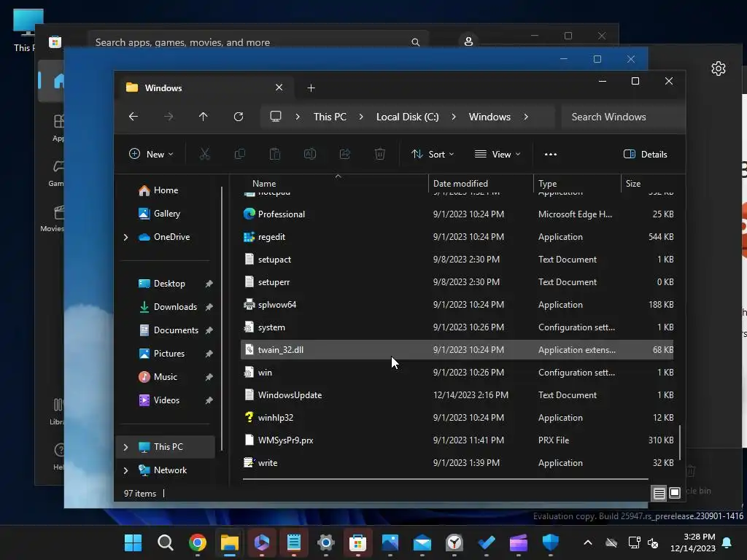Open the New dropdown menu

(151, 154)
